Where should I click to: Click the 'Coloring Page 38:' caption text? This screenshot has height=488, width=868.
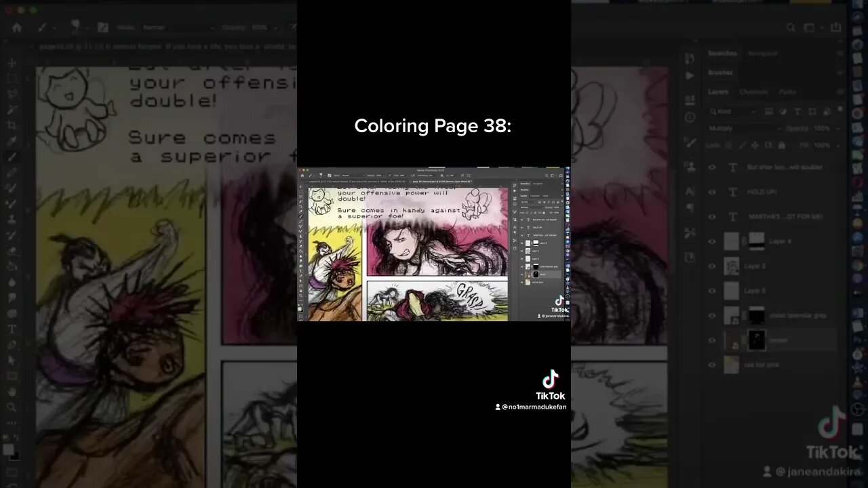[433, 125]
